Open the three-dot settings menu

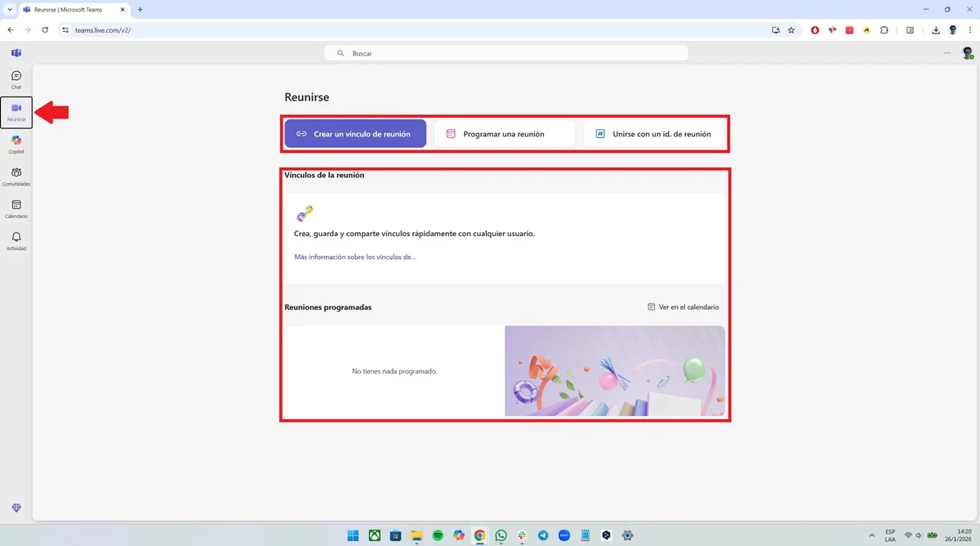[947, 53]
